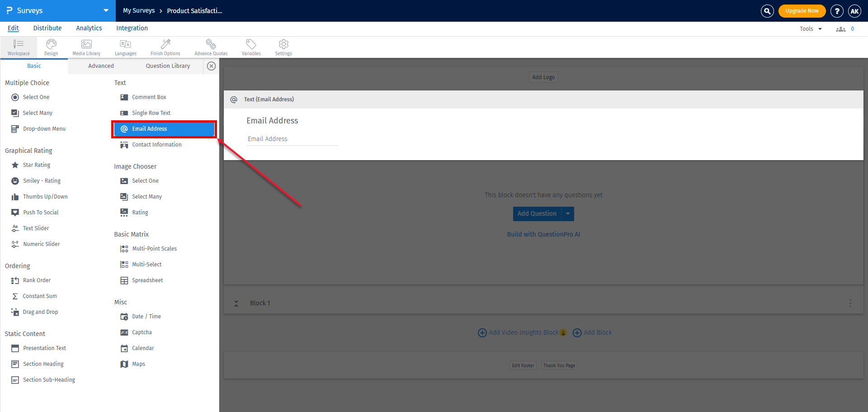Click the Finish Options icon
The width and height of the screenshot is (868, 412).
point(165,47)
